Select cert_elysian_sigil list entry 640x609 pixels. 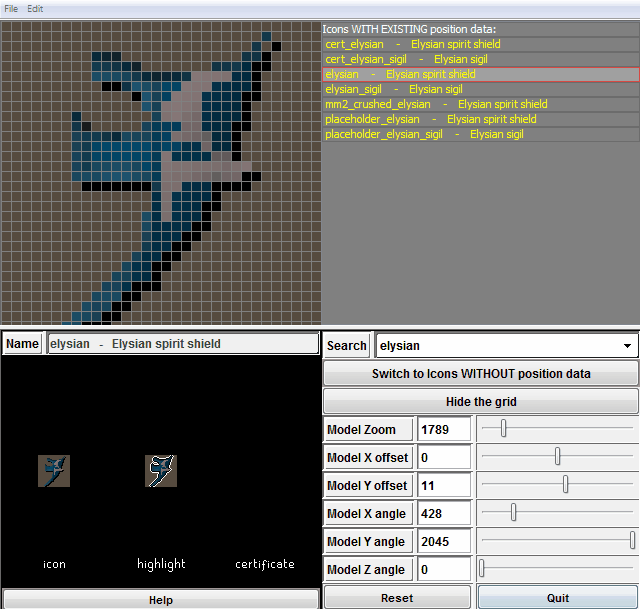481,59
